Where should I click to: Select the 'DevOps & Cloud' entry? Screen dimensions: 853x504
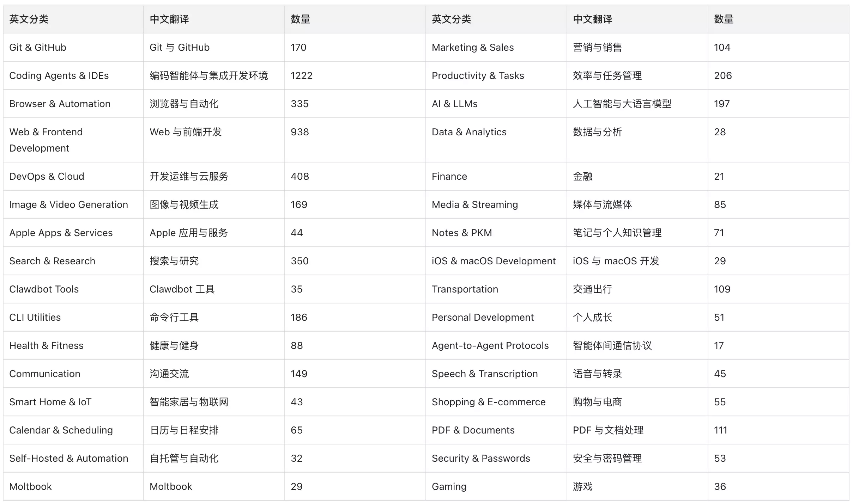(47, 176)
